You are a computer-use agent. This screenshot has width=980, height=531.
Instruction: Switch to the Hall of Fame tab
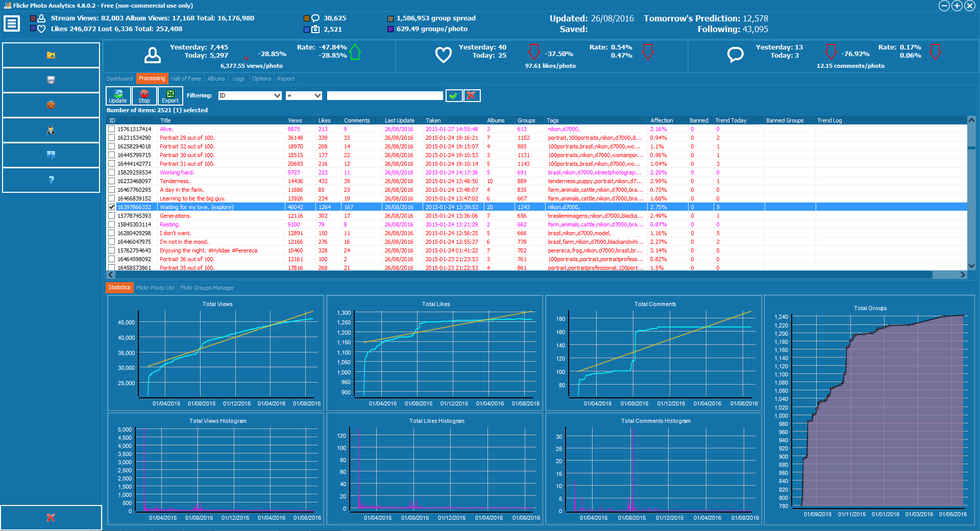[x=186, y=79]
